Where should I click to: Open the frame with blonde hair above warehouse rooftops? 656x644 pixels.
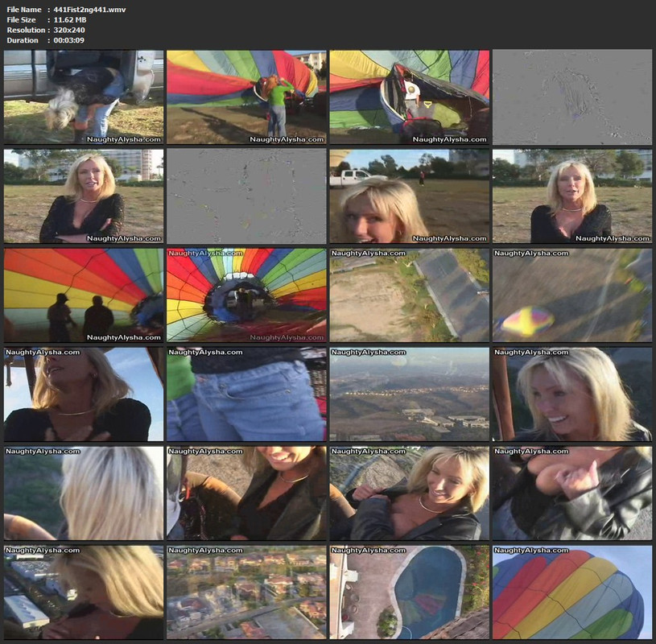coord(84,592)
